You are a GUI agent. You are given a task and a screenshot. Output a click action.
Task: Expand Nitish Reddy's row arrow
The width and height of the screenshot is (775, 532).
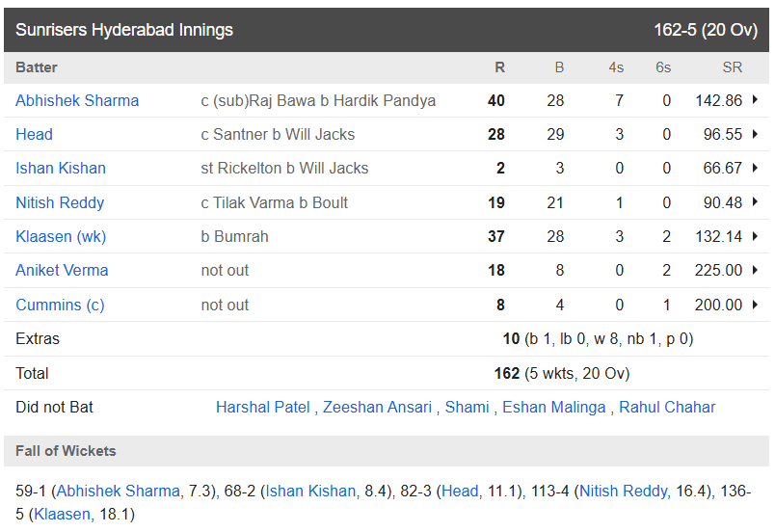(755, 202)
